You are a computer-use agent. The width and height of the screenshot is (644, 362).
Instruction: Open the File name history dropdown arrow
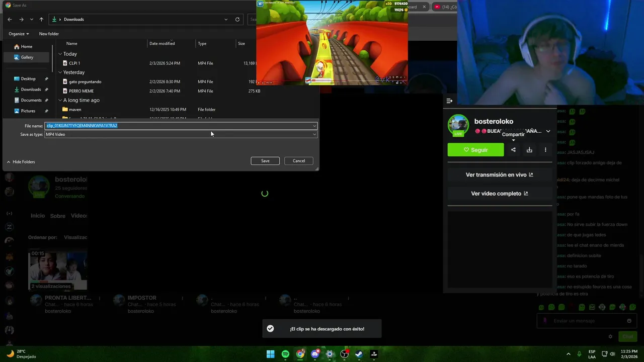pos(314,126)
